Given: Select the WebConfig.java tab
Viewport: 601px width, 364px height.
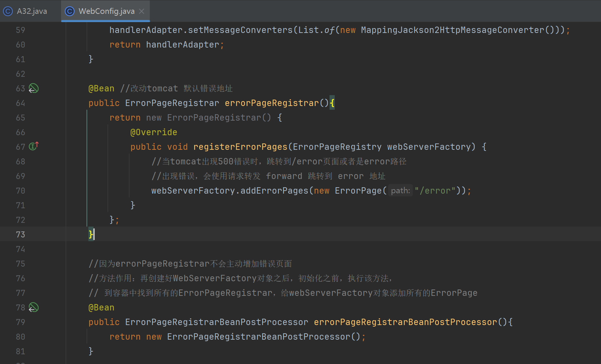Looking at the screenshot, I should (106, 11).
